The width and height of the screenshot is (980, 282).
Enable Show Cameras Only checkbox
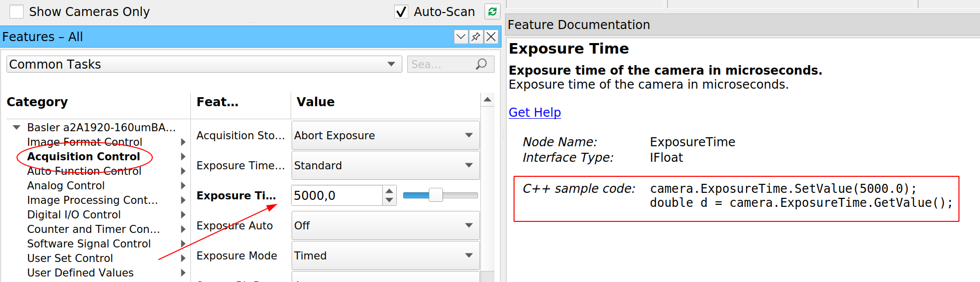(x=17, y=12)
